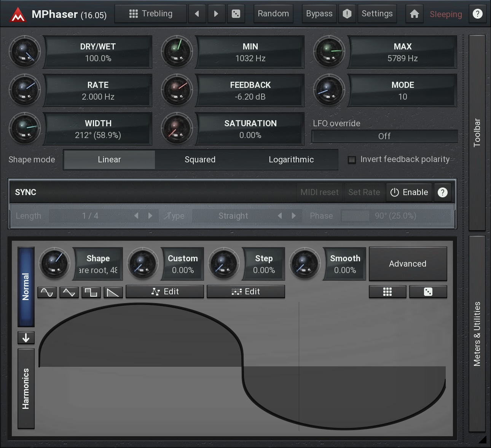
Task: Select Logarithmic shape mode
Action: point(292,160)
